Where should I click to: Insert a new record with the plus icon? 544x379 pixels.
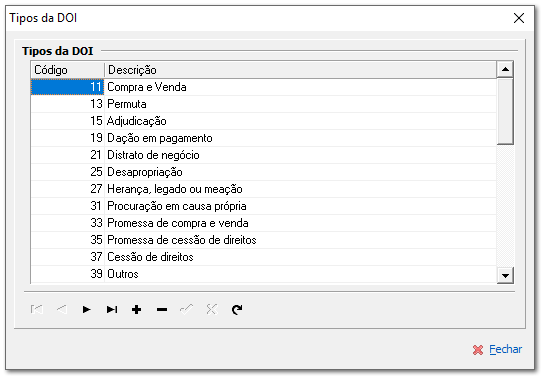(x=137, y=309)
